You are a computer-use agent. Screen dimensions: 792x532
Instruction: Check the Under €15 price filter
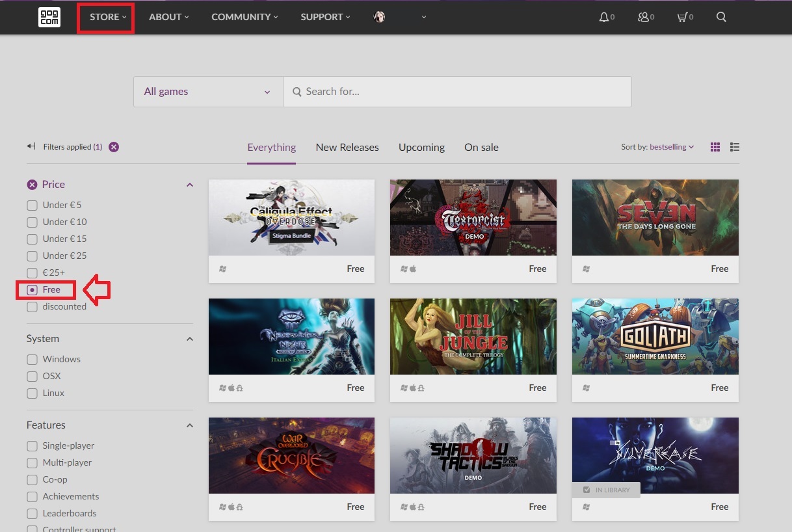tap(32, 239)
